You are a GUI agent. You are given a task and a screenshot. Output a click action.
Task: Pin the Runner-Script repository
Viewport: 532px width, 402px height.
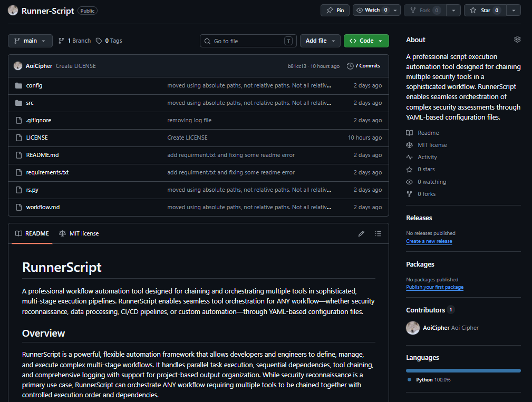coord(335,10)
